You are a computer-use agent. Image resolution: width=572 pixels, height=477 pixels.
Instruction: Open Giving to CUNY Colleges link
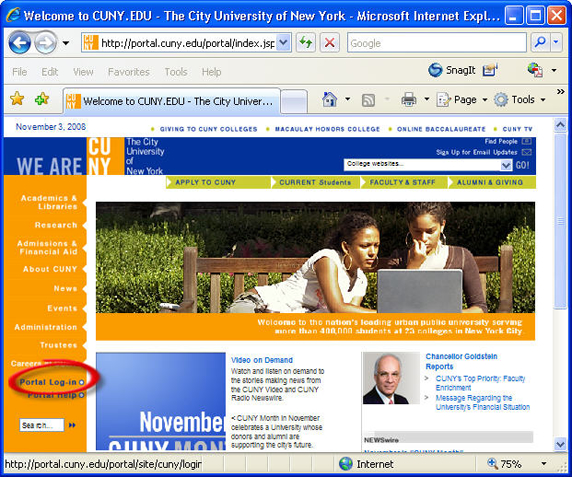point(208,129)
